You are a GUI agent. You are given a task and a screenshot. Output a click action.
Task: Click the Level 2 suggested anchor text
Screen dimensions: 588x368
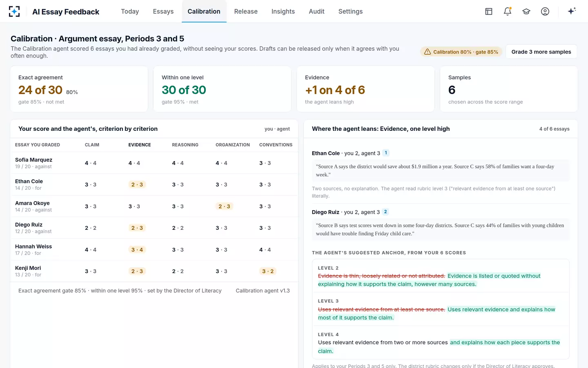click(429, 280)
